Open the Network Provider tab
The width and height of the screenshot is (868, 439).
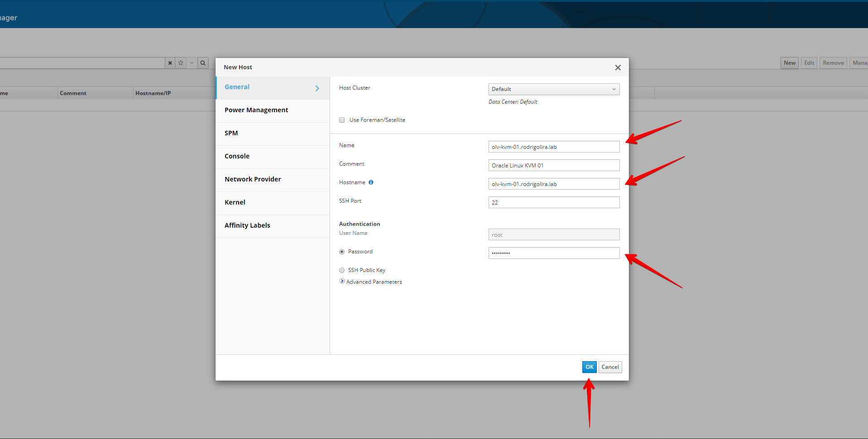pos(253,179)
